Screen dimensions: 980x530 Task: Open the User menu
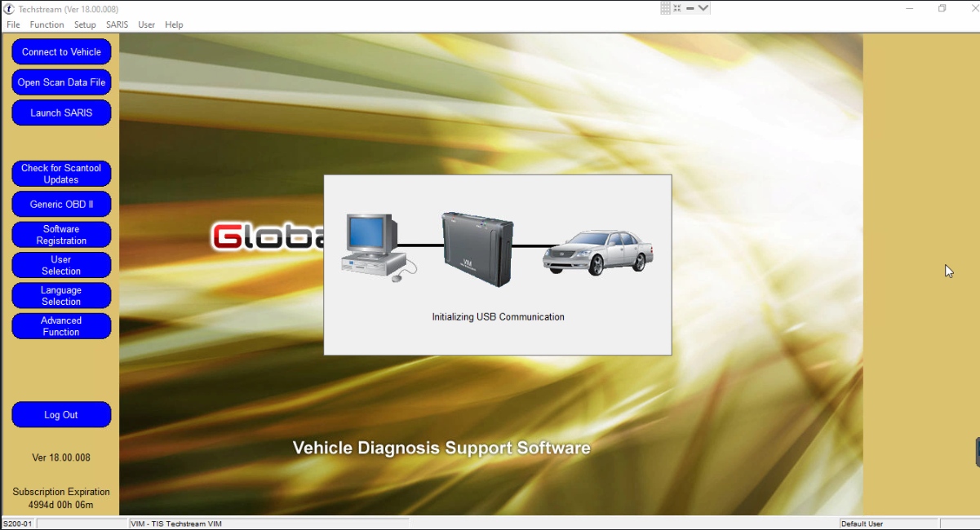(x=146, y=24)
